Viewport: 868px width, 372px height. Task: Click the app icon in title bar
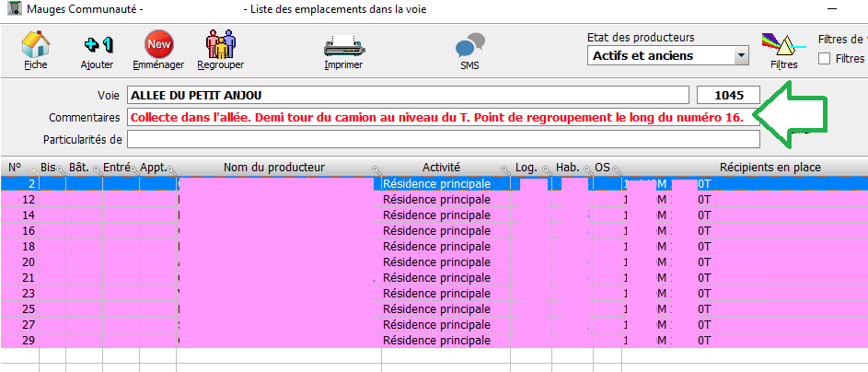coord(10,9)
